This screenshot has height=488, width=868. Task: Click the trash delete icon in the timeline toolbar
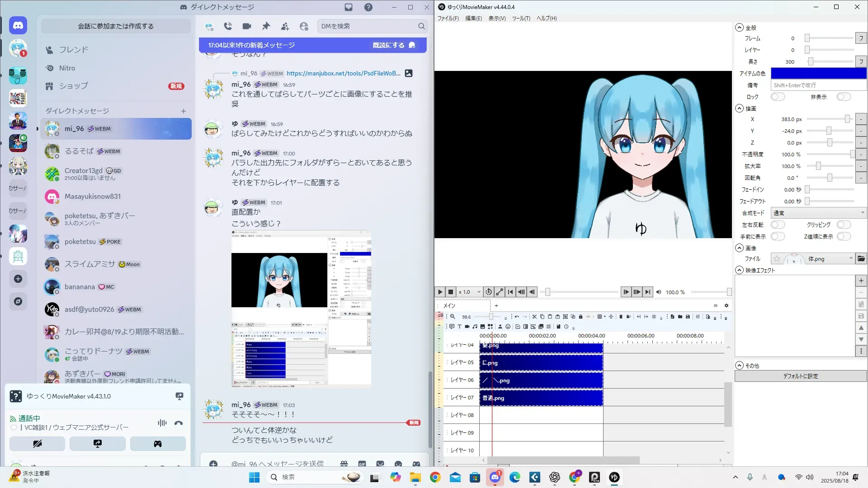(x=621, y=317)
